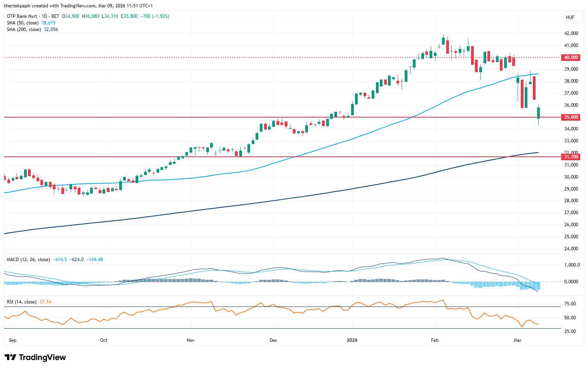Click the 2026 label on the time axis
Image resolution: width=588 pixels, height=369 pixels.
coord(352,340)
